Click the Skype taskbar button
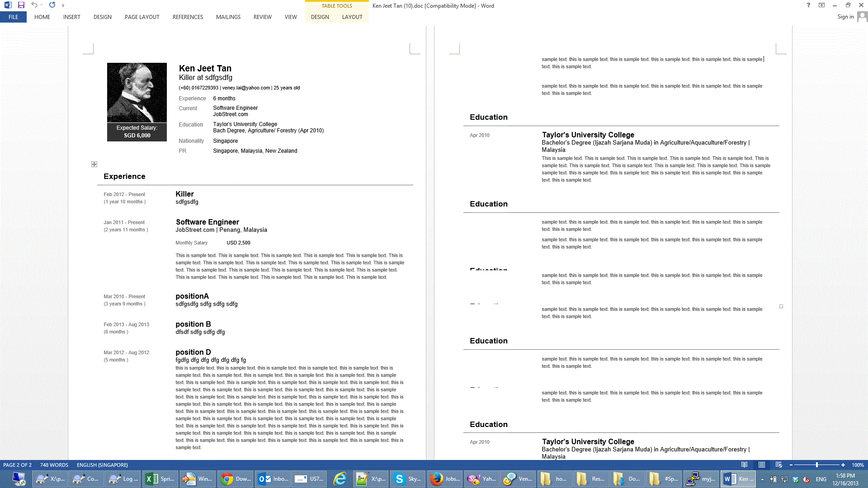 coord(408,479)
